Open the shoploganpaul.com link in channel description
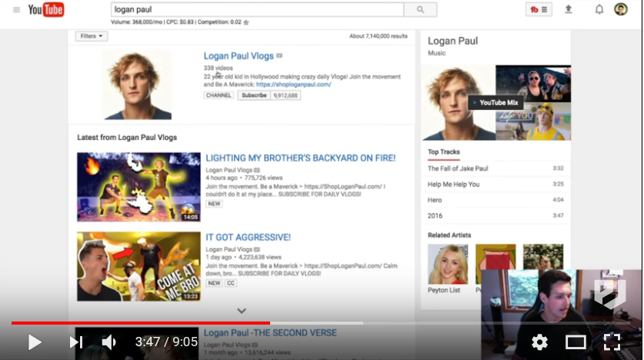This screenshot has width=644, height=360. click(293, 84)
